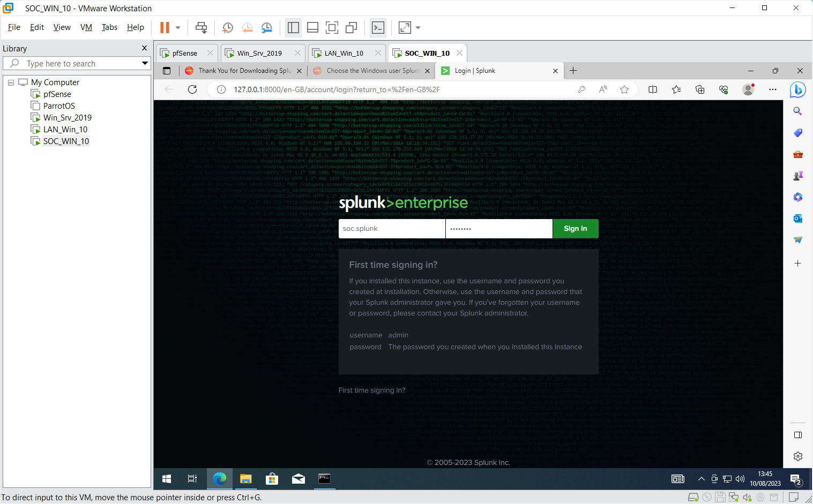813x504 pixels.
Task: Select Win_Srv_2019 in the library tree
Action: pos(68,118)
